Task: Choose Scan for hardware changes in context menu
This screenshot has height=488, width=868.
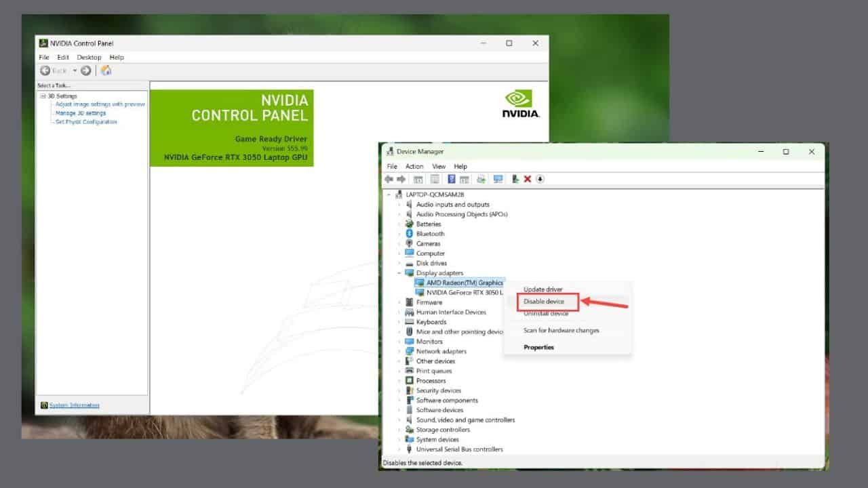Action: point(561,331)
